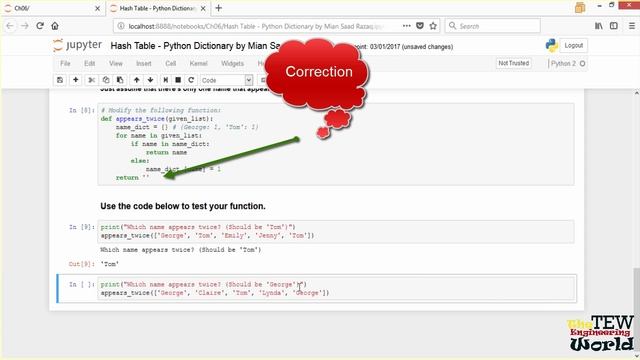Toggle the sidebar icon

click(x=613, y=26)
